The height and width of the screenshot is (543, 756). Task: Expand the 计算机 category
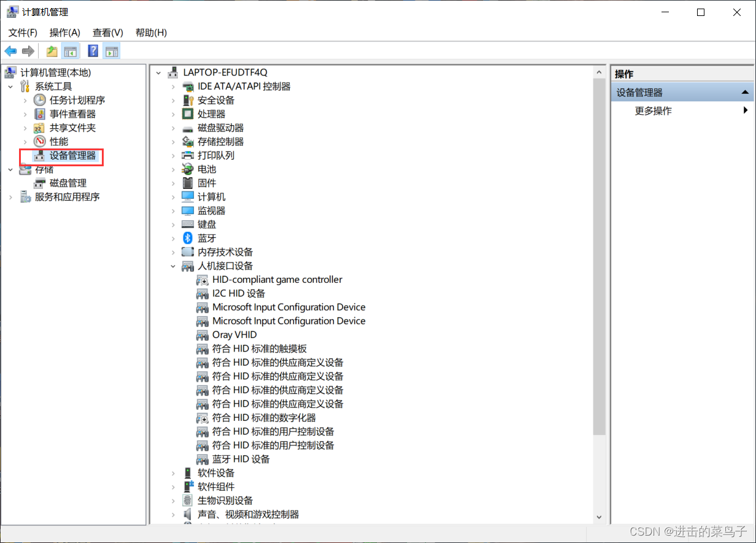(174, 197)
